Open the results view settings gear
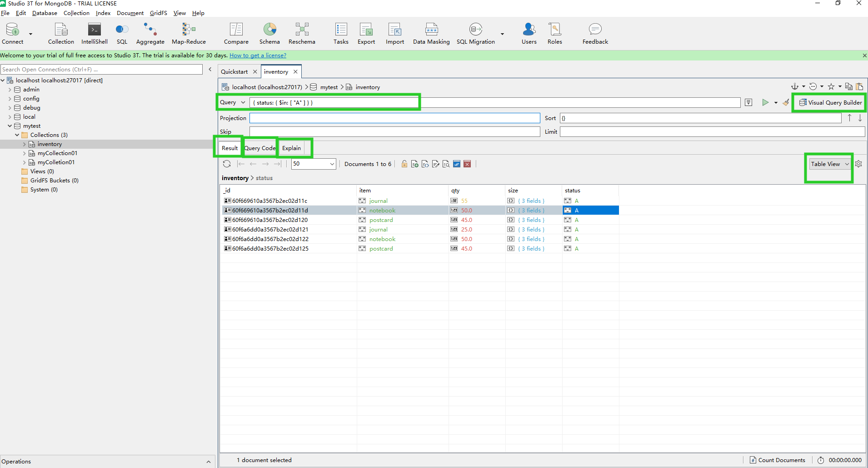 (x=858, y=164)
